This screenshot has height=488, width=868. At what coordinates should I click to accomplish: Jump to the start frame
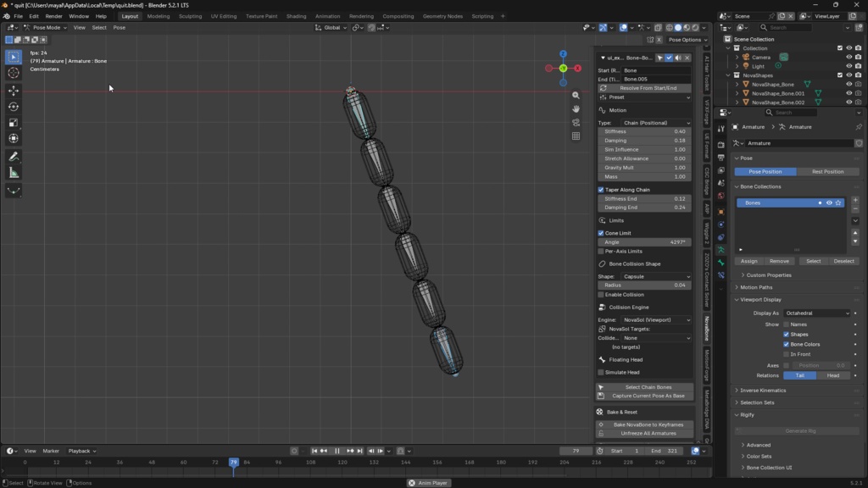click(314, 451)
